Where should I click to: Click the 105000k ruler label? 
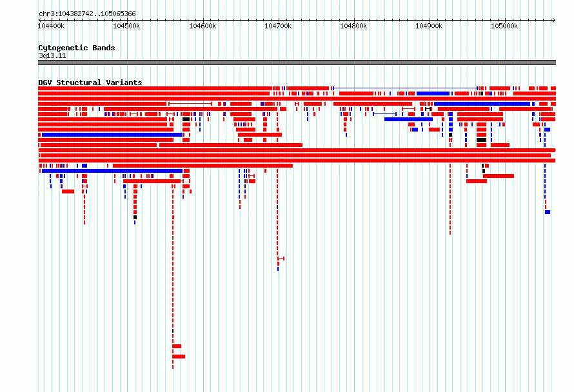(504, 26)
